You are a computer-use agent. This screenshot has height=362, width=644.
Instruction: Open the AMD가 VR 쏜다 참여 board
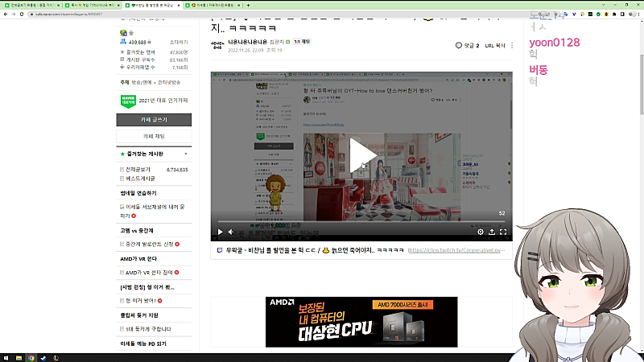(x=149, y=273)
